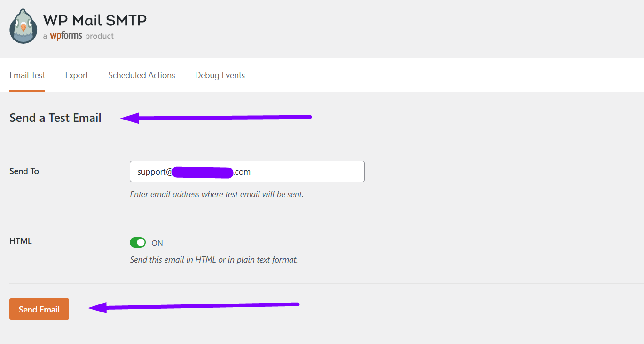The width and height of the screenshot is (644, 344).
Task: Click the WP Mail SMTP title text
Action: coord(95,20)
